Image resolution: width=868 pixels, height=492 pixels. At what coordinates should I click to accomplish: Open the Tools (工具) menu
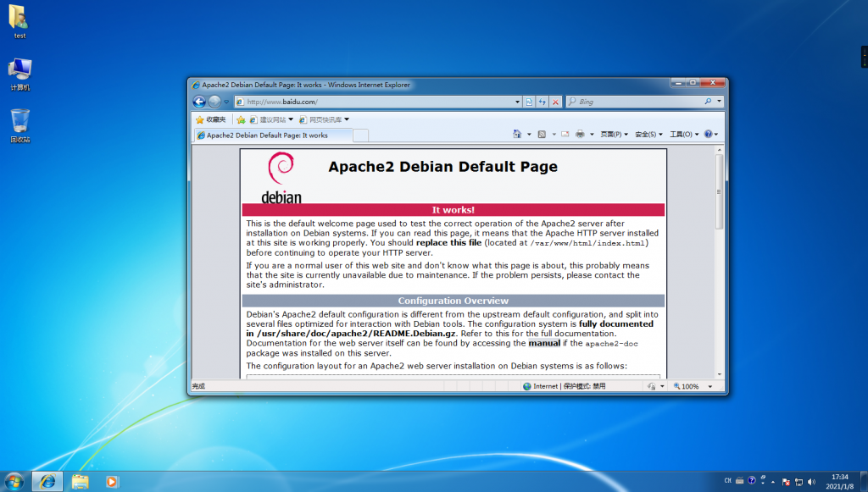pyautogui.click(x=684, y=135)
